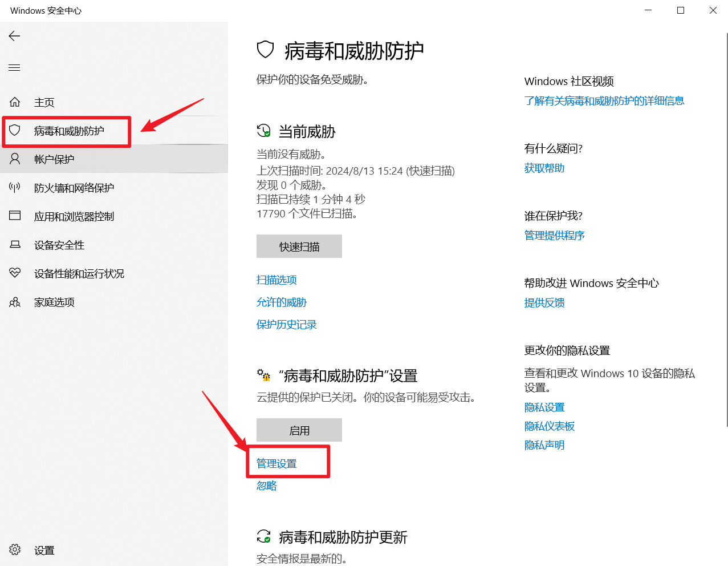
Task: Click the Windows 社区视频 heading
Action: click(569, 81)
